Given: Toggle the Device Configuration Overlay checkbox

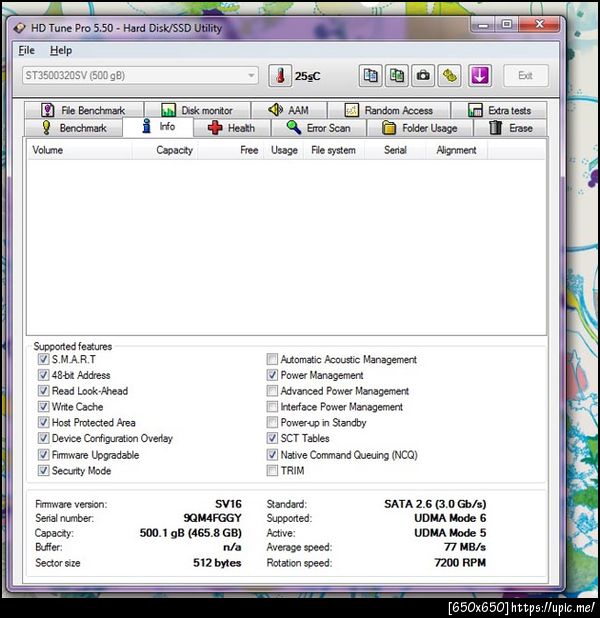Looking at the screenshot, I should pos(43,438).
